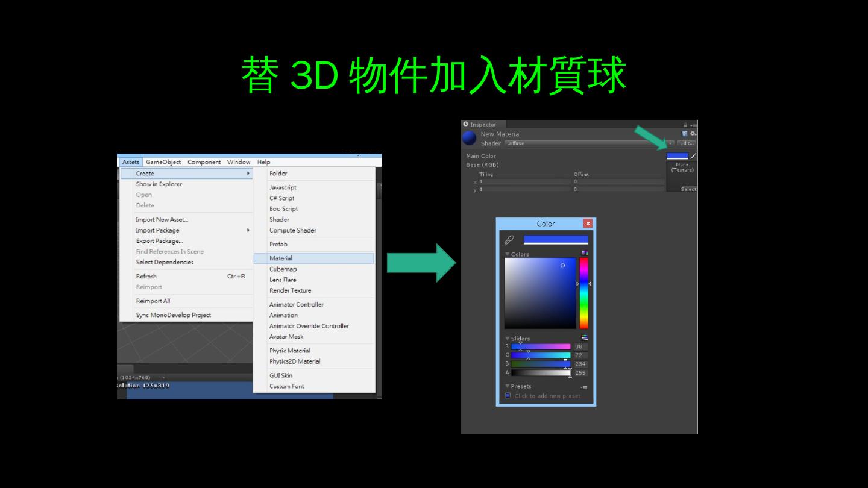Screen dimensions: 868x488
Task: Pick the eyedropper tool in Color window
Action: point(509,240)
